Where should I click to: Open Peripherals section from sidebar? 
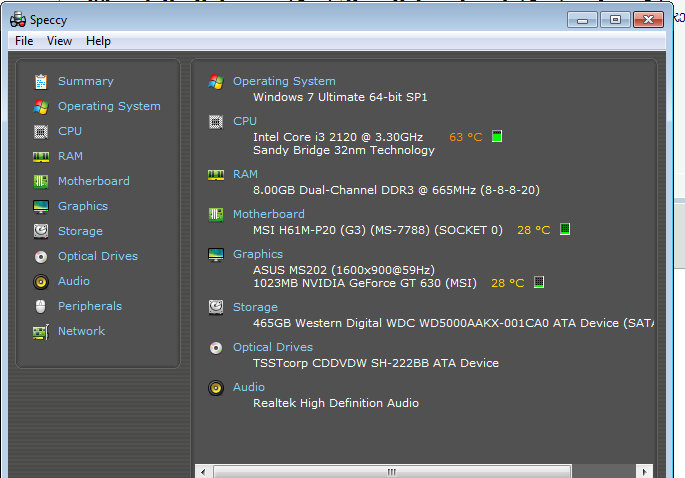click(90, 306)
